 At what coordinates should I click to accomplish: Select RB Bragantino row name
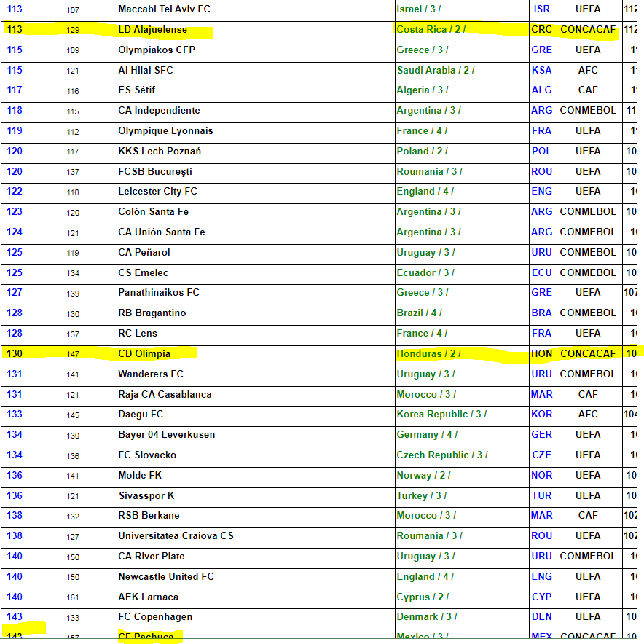[x=152, y=313]
